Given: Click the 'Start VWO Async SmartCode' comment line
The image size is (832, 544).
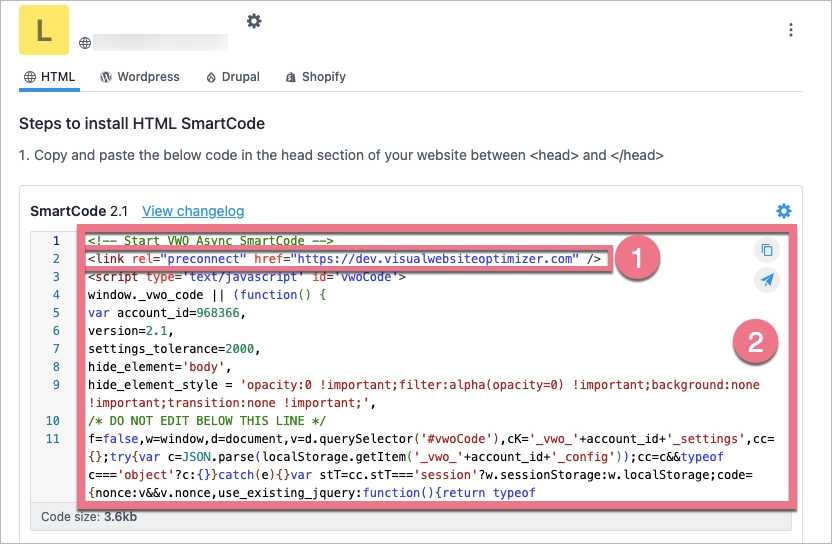Looking at the screenshot, I should [211, 240].
